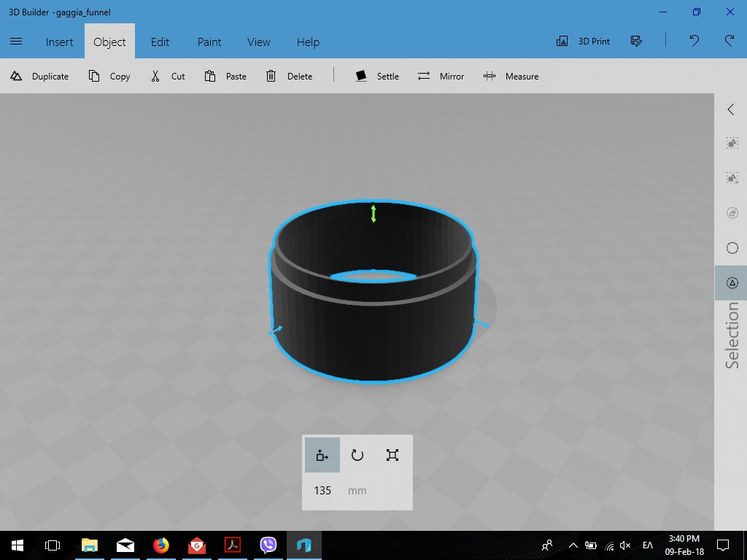Open Firefox from the Windows taskbar
This screenshot has height=560, width=747.
point(160,545)
